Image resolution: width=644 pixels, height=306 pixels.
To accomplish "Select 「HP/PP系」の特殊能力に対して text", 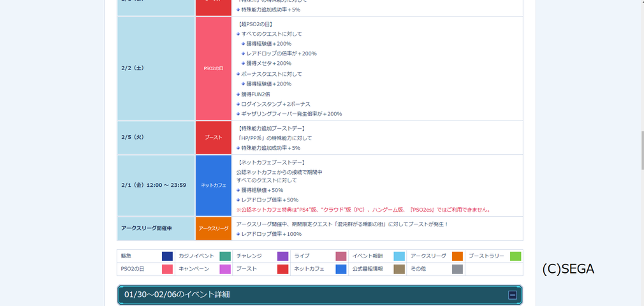I will pos(274,138).
